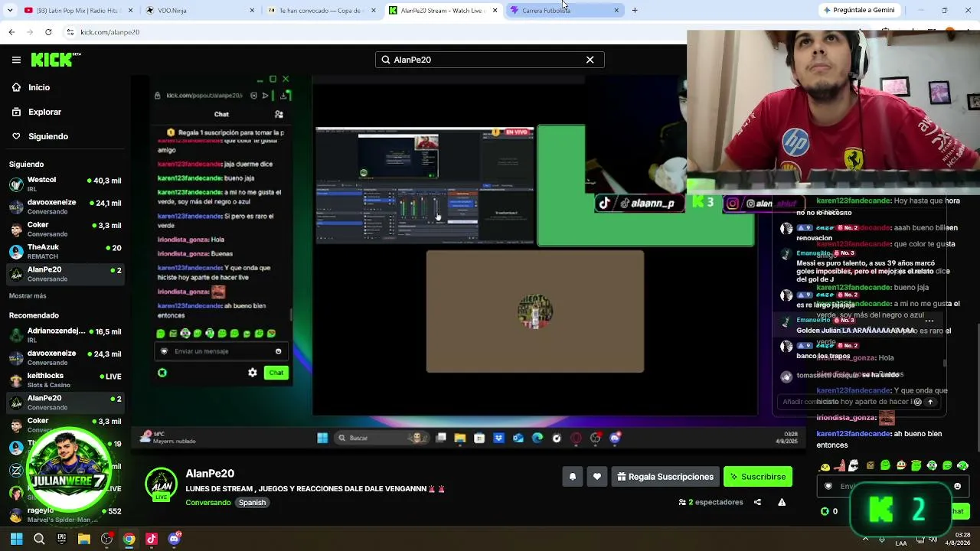980x551 pixels.
Task: Click the green Chat send button in popout
Action: 276,373
